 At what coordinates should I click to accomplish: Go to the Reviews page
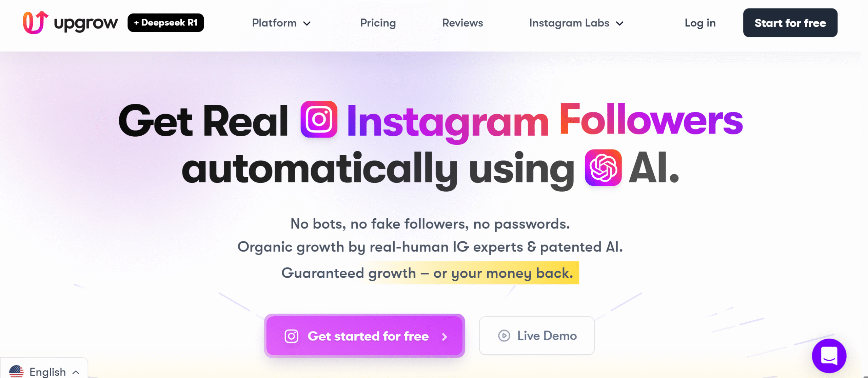coord(462,23)
